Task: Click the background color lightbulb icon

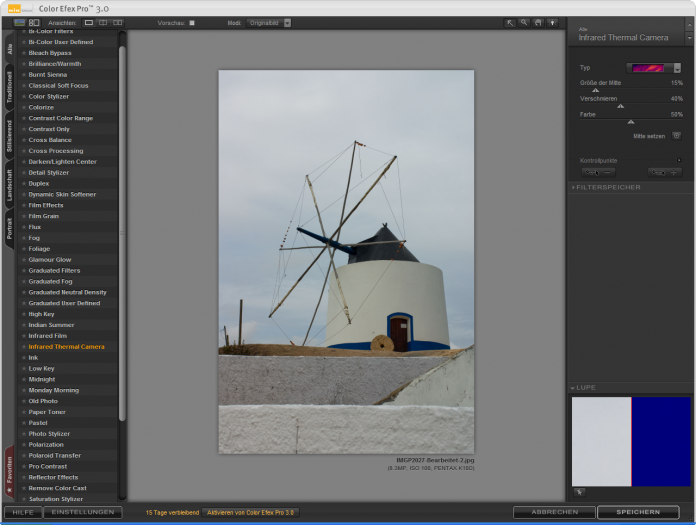Action: (x=552, y=22)
